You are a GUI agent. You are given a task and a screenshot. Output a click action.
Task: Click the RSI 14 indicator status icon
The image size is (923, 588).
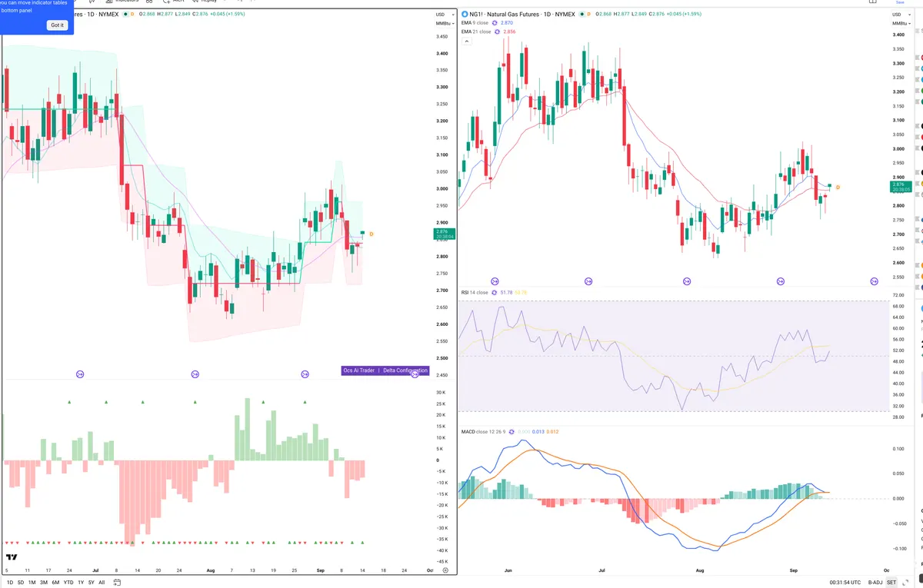tap(495, 293)
